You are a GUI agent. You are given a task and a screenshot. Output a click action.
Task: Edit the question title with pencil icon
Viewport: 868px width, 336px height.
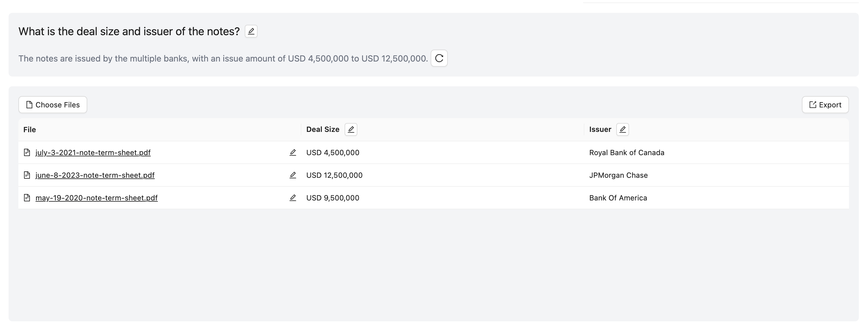point(251,31)
